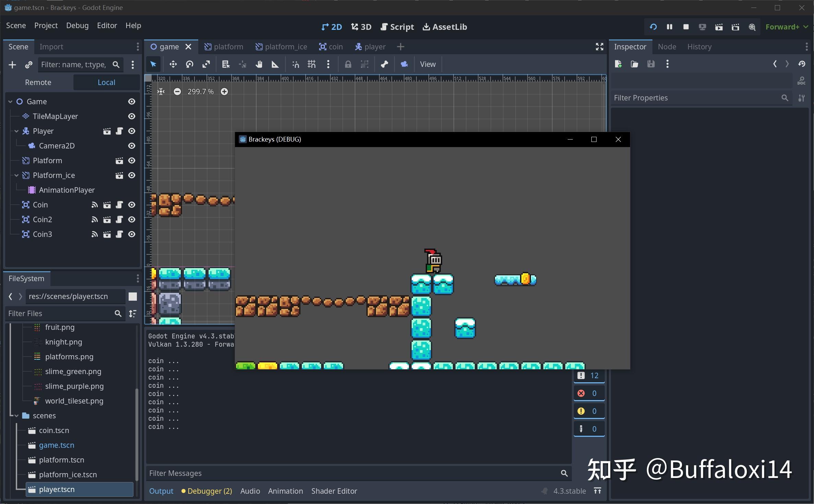Viewport: 814px width, 504px height.
Task: Toggle grid snapping in the viewport toolbar
Action: [311, 64]
